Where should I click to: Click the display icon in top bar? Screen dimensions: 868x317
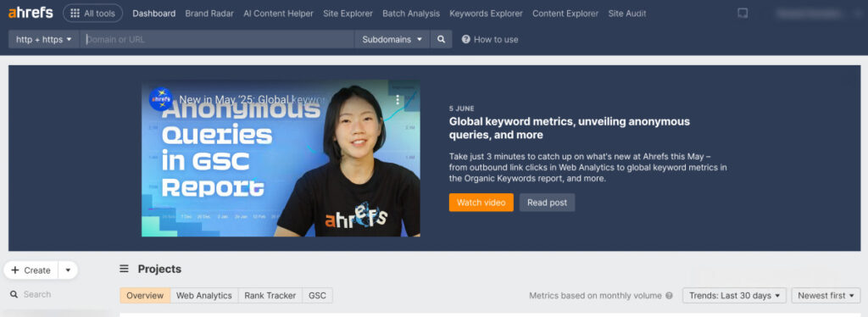(x=743, y=14)
